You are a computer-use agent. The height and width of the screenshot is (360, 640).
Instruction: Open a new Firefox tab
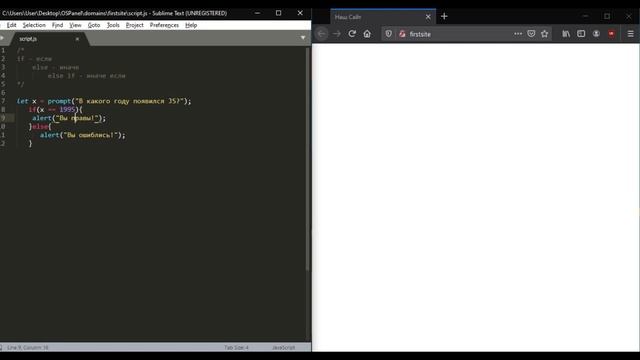[444, 17]
